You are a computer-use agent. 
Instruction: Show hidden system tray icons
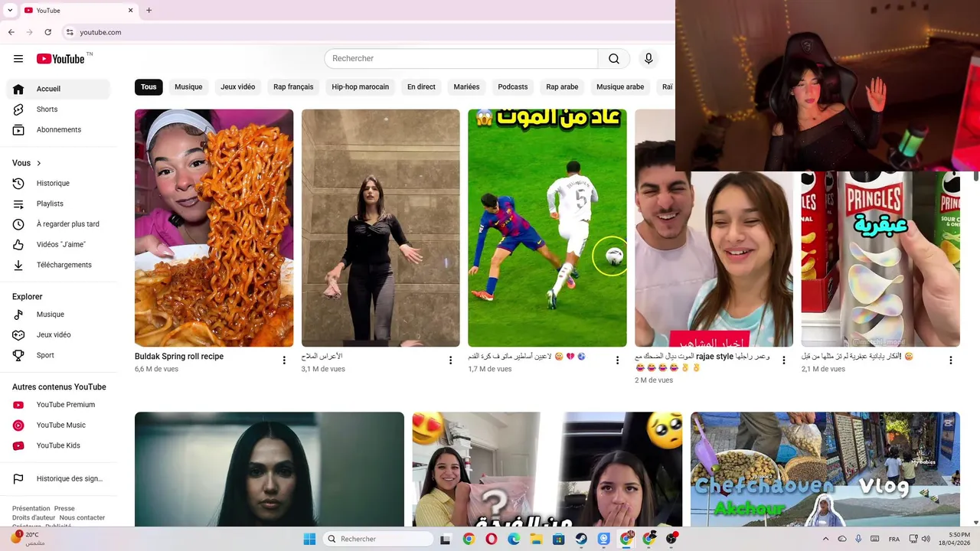coord(825,540)
